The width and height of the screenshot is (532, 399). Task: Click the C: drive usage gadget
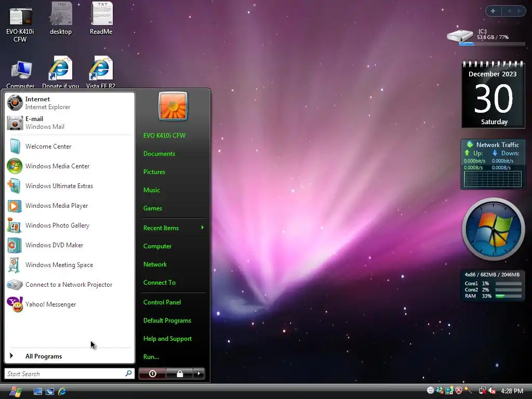486,37
